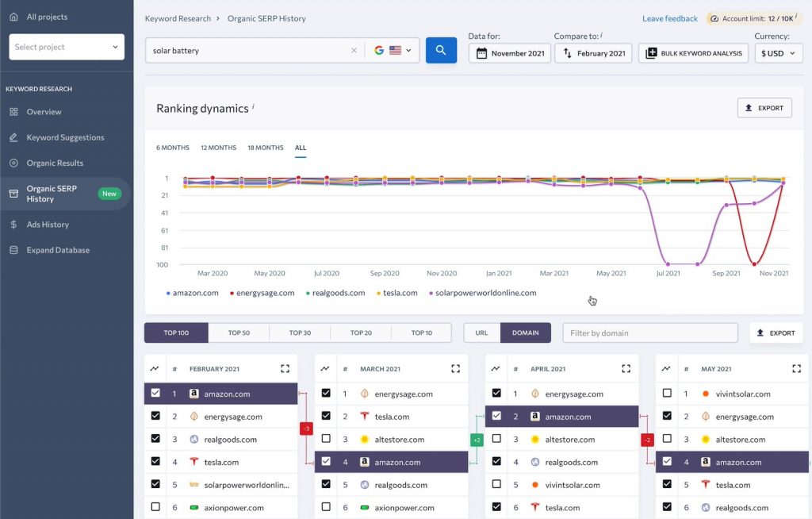Open Organic Results from the sidebar
812x519 pixels.
click(56, 163)
